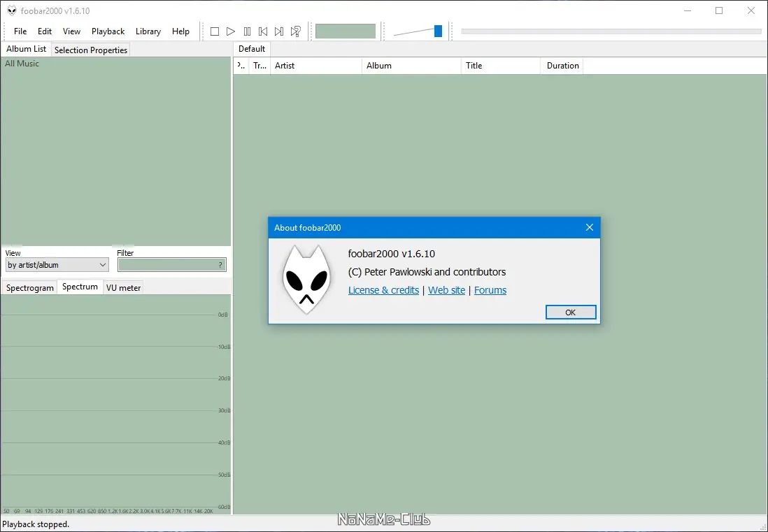Click the Pause toolbar button
768x532 pixels.
pyautogui.click(x=247, y=31)
